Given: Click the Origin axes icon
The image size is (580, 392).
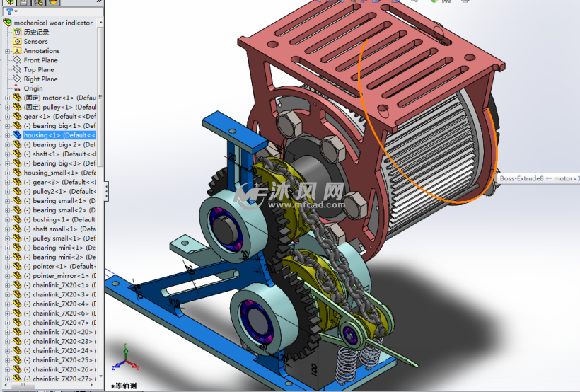Looking at the screenshot, I should pyautogui.click(x=17, y=88).
